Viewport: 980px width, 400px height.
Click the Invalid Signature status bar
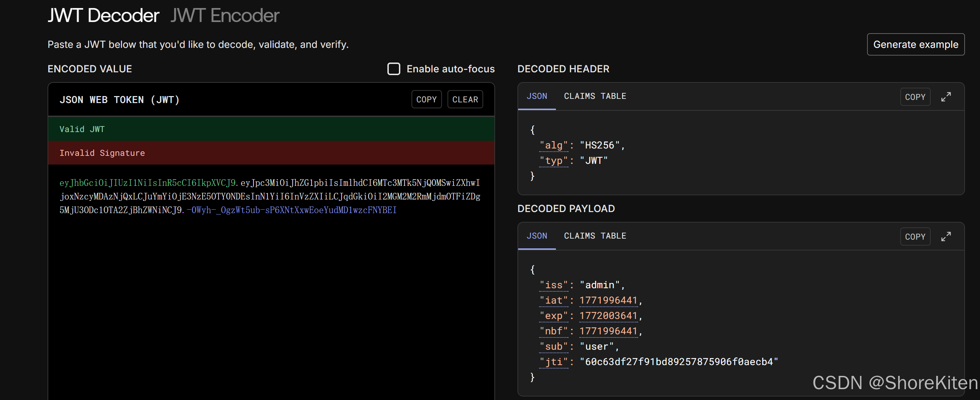271,153
